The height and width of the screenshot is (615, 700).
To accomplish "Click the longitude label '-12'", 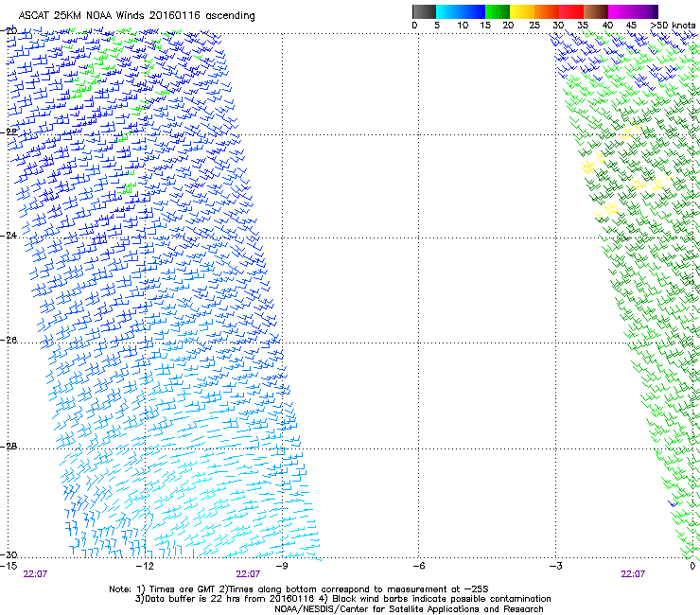I will 145,566.
